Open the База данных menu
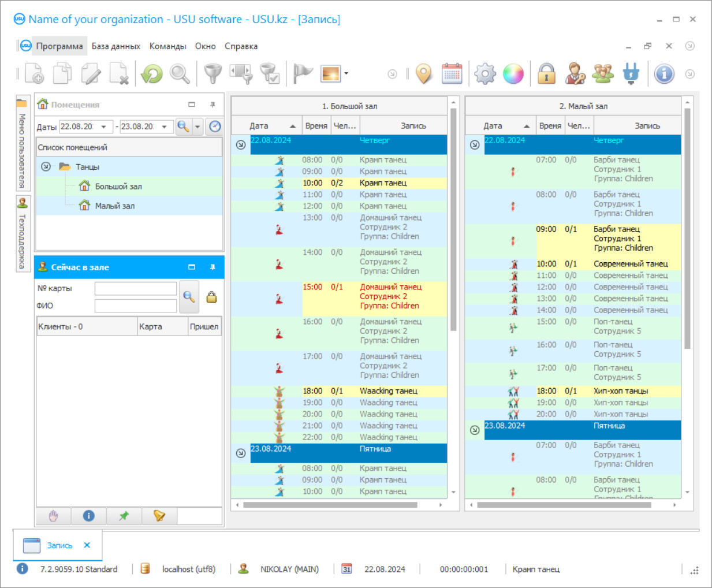This screenshot has width=712, height=588. 115,46
